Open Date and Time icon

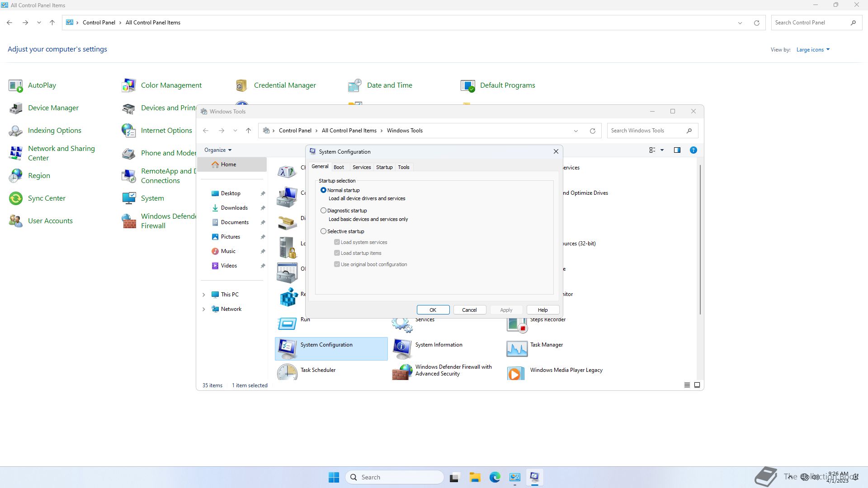coord(355,85)
